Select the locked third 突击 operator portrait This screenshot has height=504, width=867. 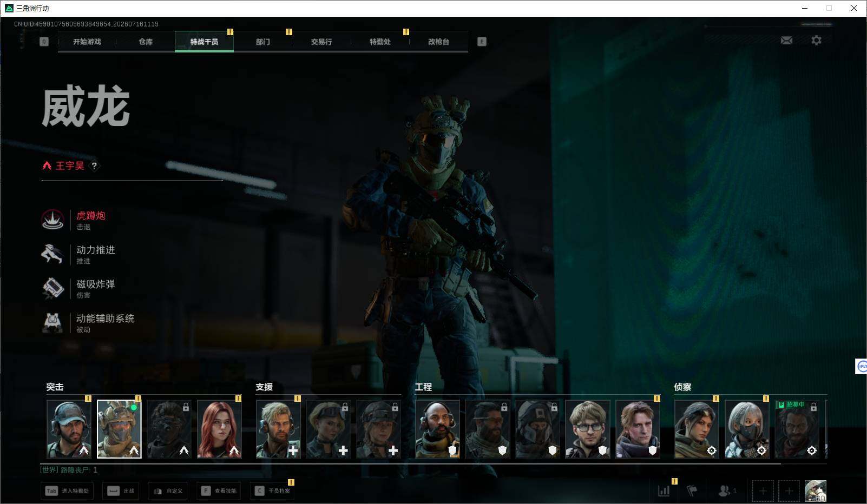tap(169, 429)
